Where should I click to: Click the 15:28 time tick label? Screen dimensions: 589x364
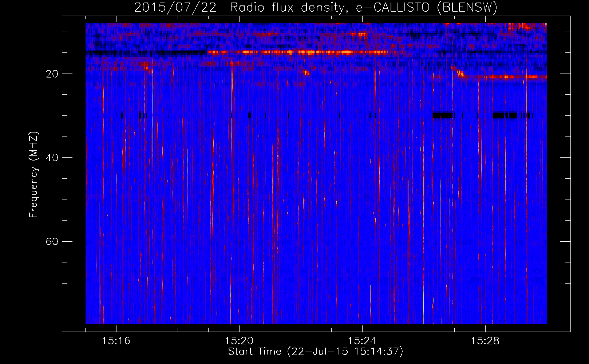click(485, 341)
